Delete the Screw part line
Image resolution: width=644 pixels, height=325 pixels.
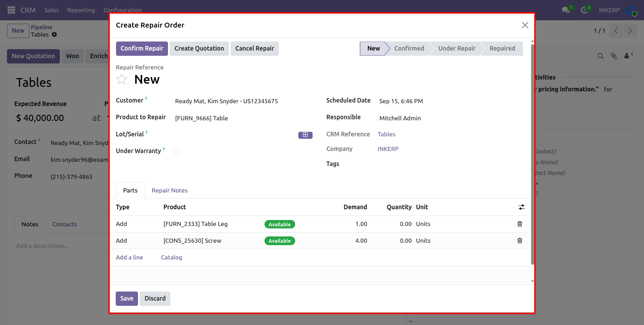[520, 241]
